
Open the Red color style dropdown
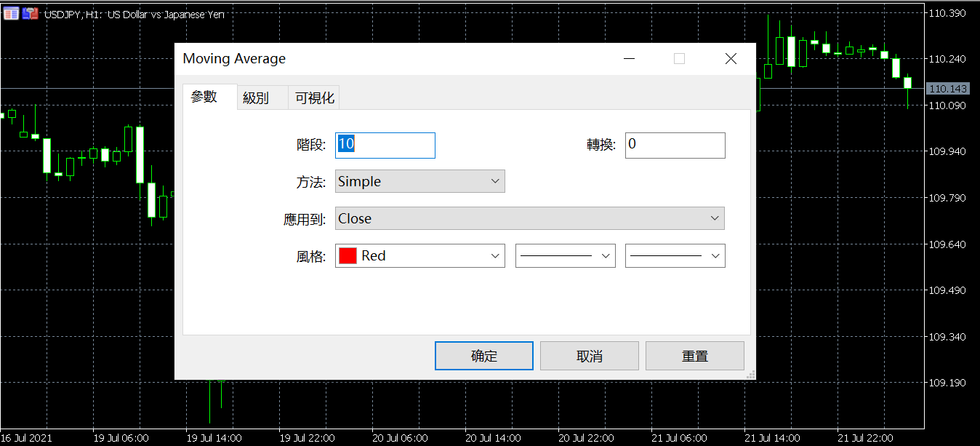(x=420, y=255)
